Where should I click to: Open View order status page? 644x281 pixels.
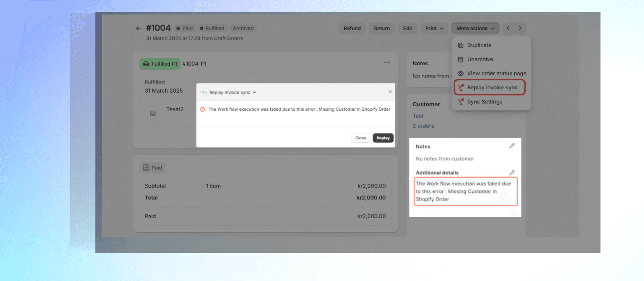pos(491,73)
